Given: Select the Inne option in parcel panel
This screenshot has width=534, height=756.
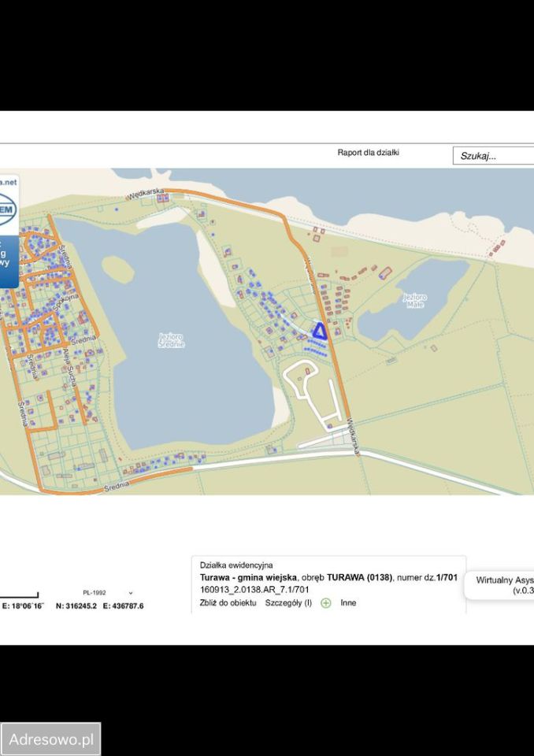Looking at the screenshot, I should (x=348, y=602).
